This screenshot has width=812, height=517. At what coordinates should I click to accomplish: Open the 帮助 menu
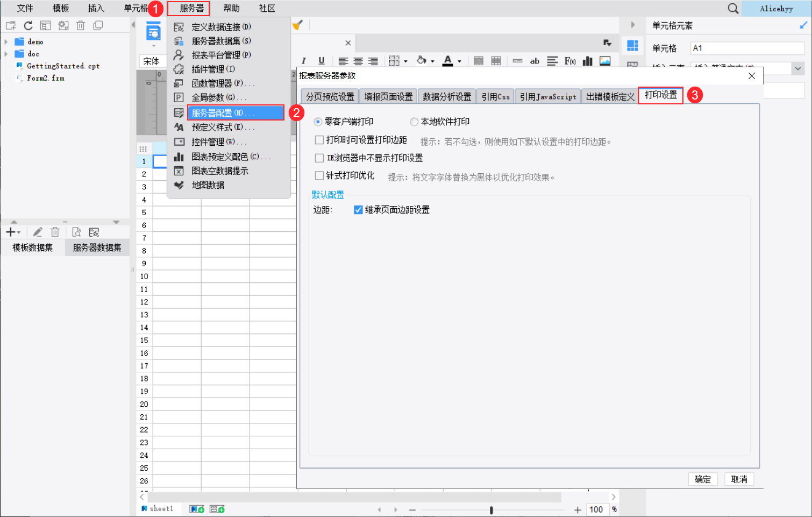(x=231, y=8)
